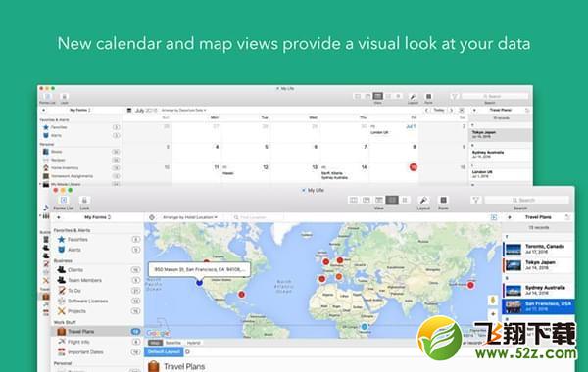Click the Today button in calendar window
This screenshot has width=588, height=372.
coord(439,111)
